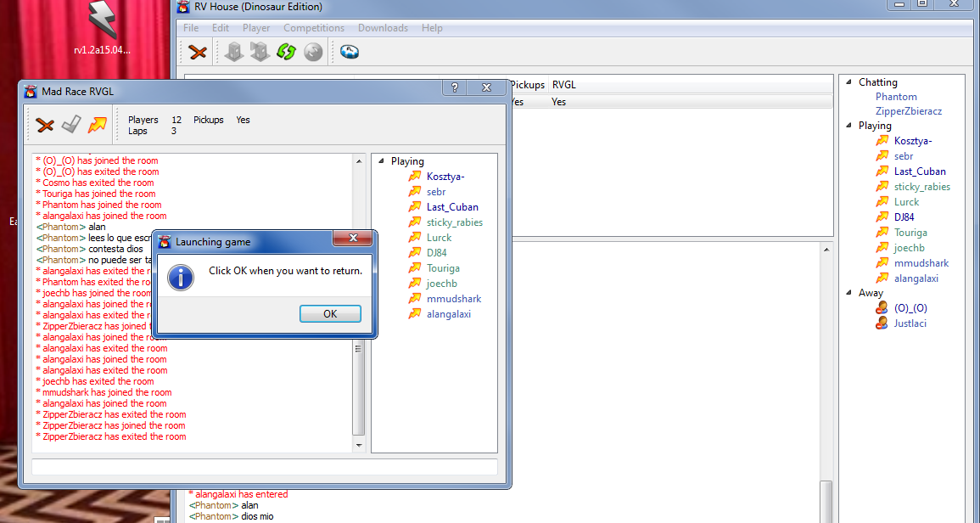Click "* alangalaxi has entered" in RV House chat

pyautogui.click(x=238, y=494)
